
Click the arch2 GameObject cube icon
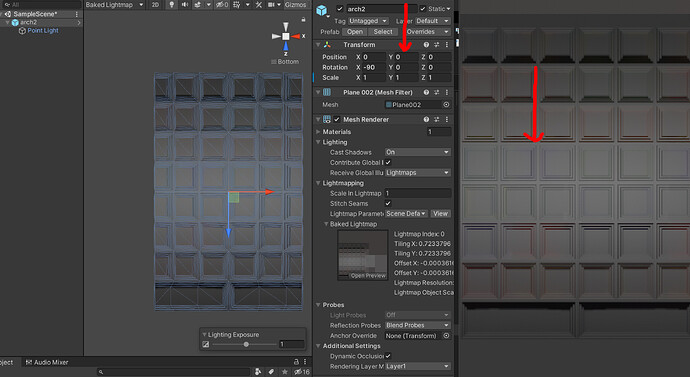322,10
